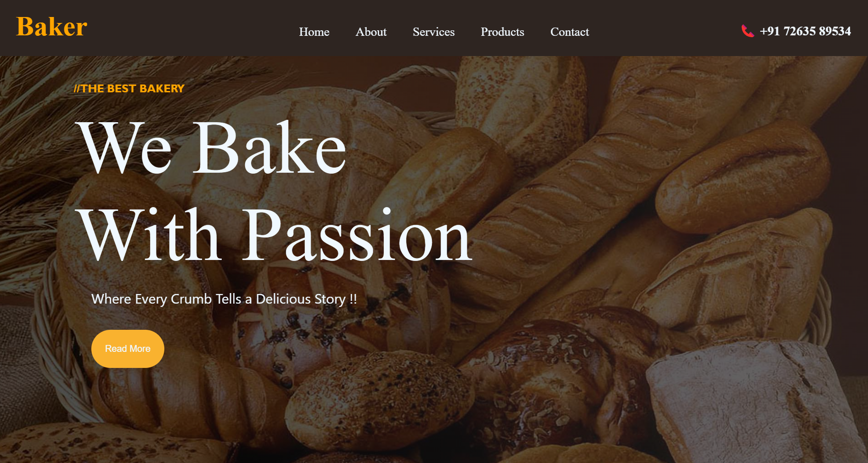868x463 pixels.
Task: Click the Where Every Crumb subtitle text
Action: click(x=224, y=299)
